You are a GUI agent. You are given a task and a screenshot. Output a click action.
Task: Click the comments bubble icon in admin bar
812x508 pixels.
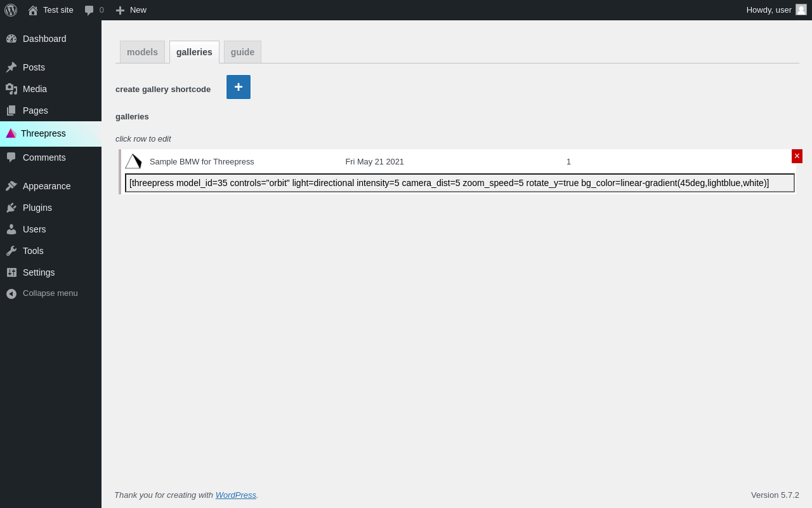(89, 10)
